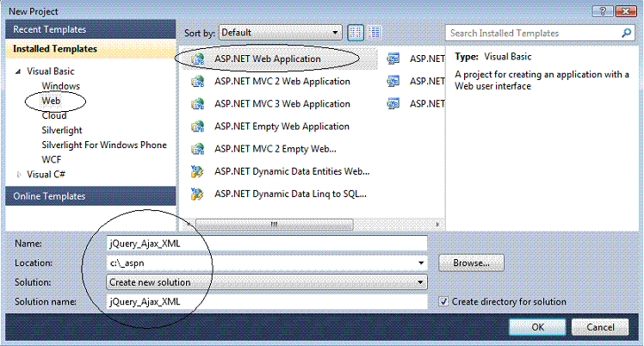This screenshot has height=346, width=644.
Task: Open the Location path dropdown
Action: [421, 263]
